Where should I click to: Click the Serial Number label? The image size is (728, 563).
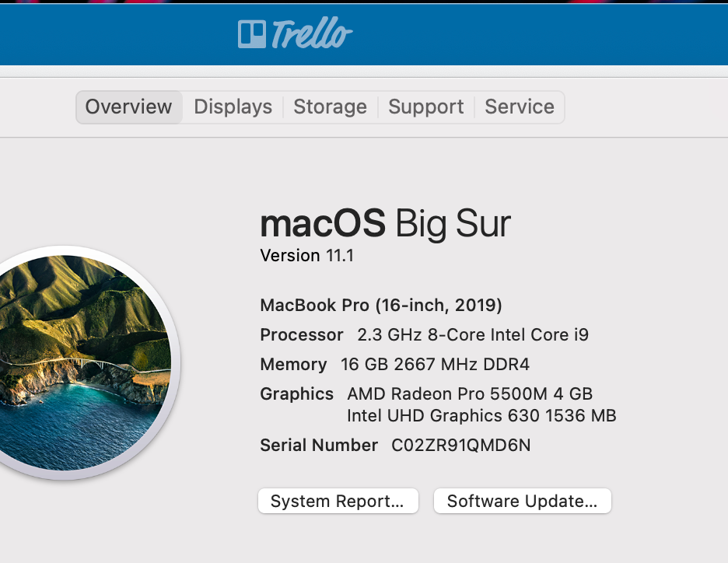point(319,445)
